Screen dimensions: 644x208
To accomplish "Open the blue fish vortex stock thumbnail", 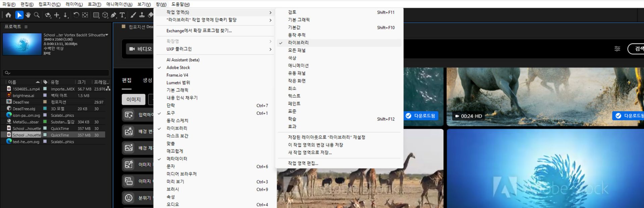I will coord(545,168).
